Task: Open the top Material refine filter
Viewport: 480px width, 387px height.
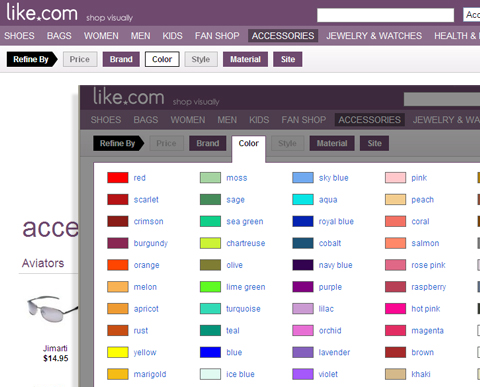Action: pos(245,59)
